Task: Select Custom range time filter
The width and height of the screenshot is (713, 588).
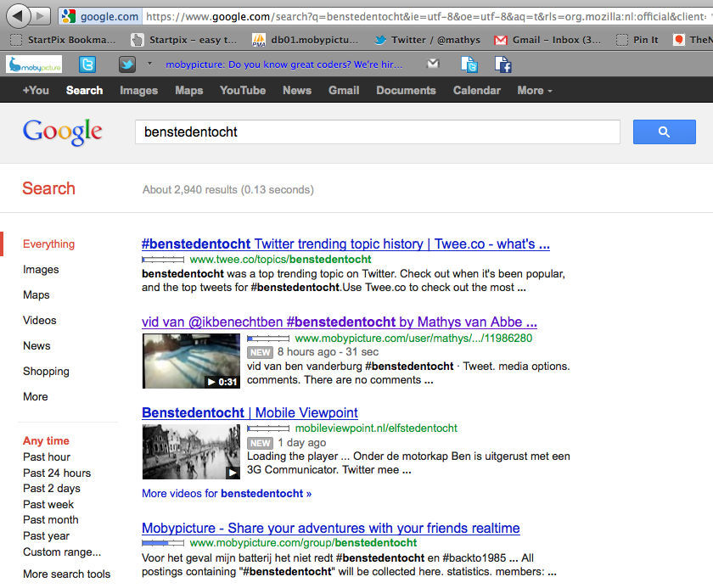Action: click(x=62, y=552)
